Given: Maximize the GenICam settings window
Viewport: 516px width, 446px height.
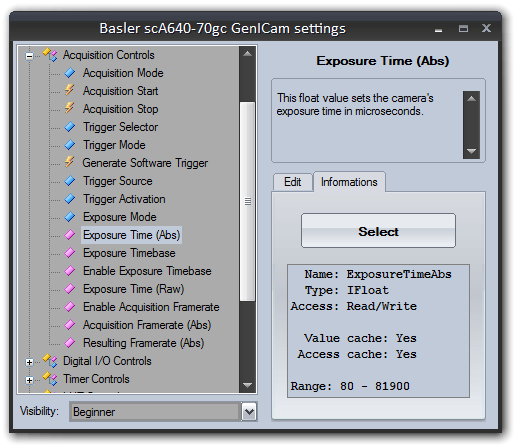Looking at the screenshot, I should [x=463, y=29].
